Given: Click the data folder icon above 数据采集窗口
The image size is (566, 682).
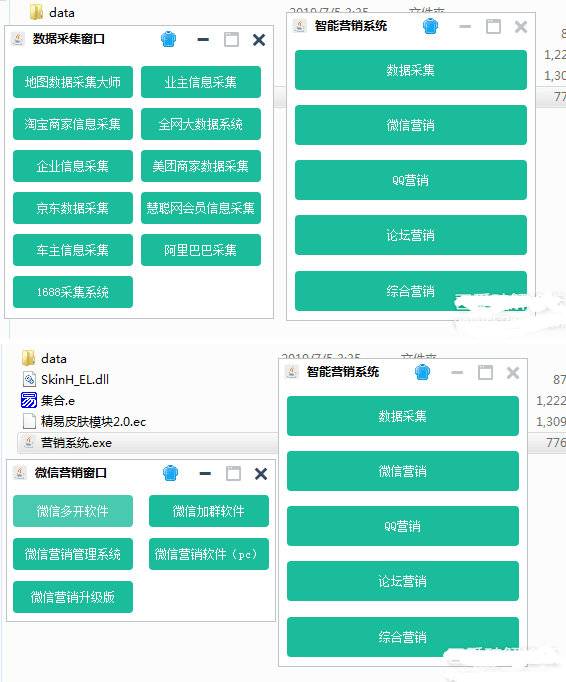Looking at the screenshot, I should coord(37,12).
